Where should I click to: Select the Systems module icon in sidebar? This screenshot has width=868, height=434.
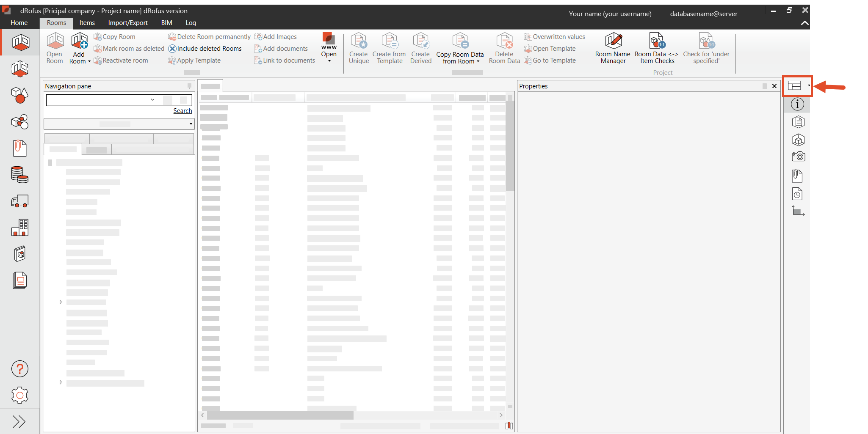click(x=20, y=122)
